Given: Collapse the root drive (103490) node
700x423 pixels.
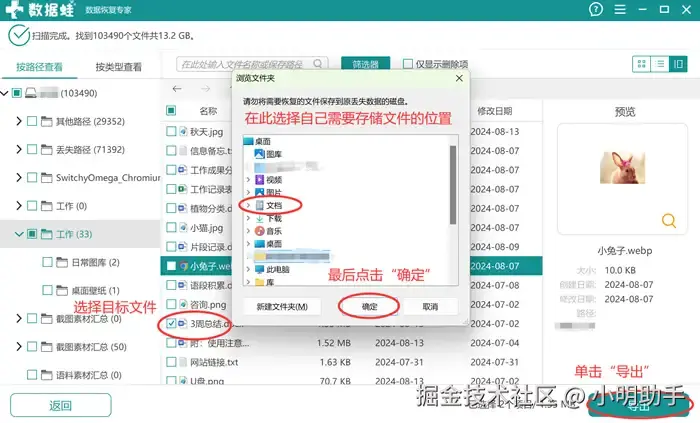Looking at the screenshot, I should coord(4,93).
